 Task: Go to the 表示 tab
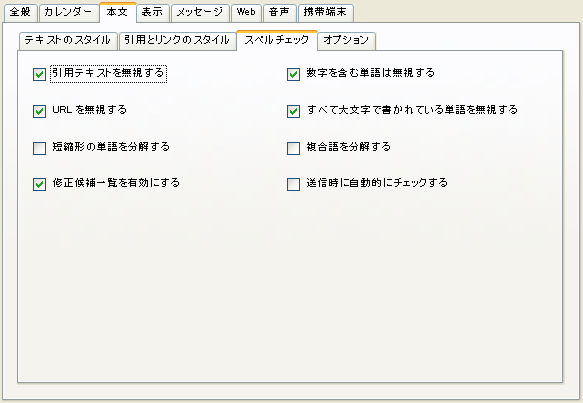coord(152,13)
